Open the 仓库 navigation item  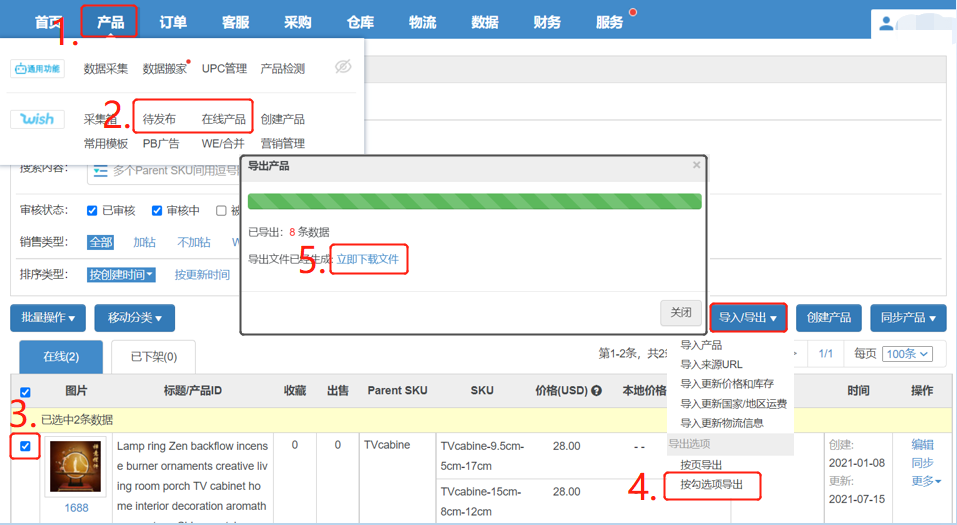pyautogui.click(x=360, y=23)
